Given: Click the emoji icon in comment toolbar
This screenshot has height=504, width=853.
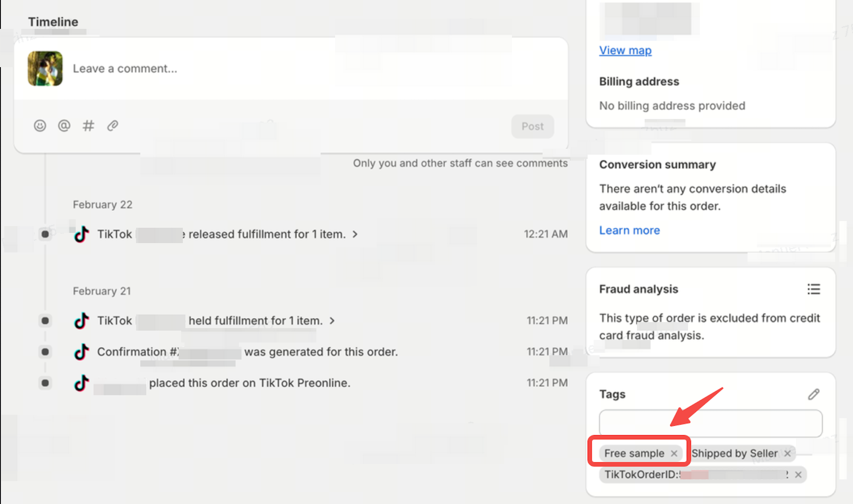Looking at the screenshot, I should click(40, 126).
